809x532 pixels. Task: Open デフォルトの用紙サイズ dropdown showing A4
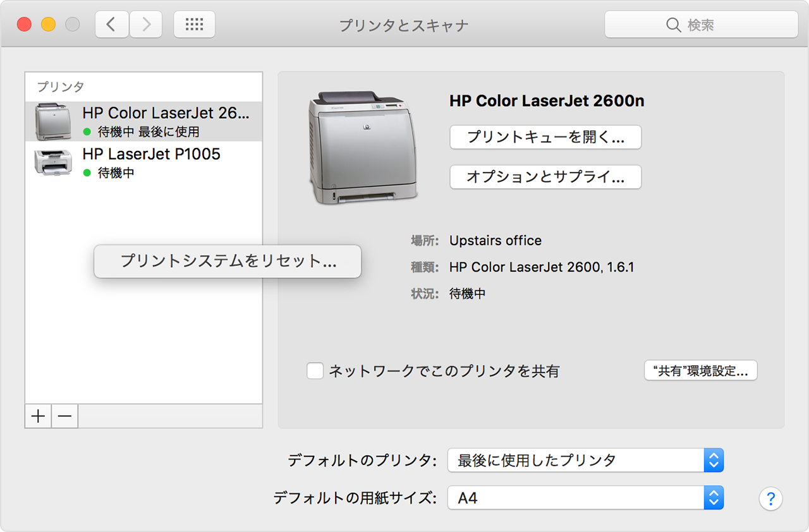tap(585, 498)
